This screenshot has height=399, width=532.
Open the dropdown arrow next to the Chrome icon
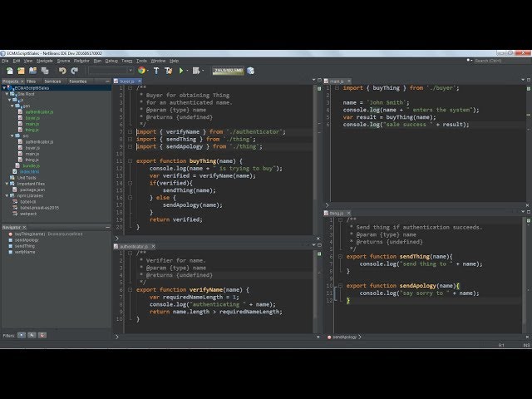[x=148, y=71]
